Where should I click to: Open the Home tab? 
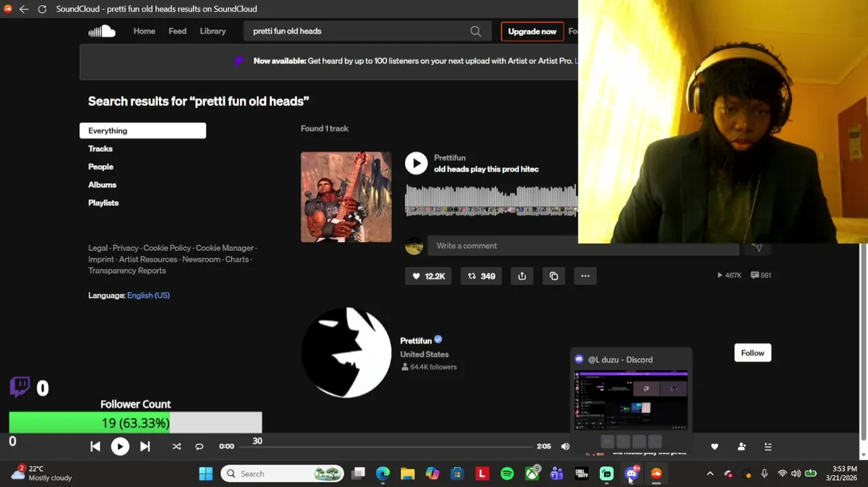[x=144, y=31]
